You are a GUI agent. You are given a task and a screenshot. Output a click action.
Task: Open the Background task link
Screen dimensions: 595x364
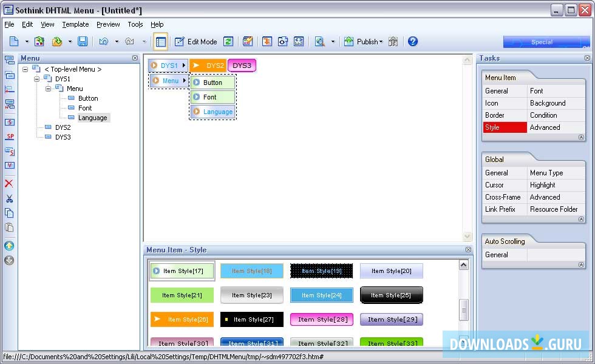(x=548, y=103)
